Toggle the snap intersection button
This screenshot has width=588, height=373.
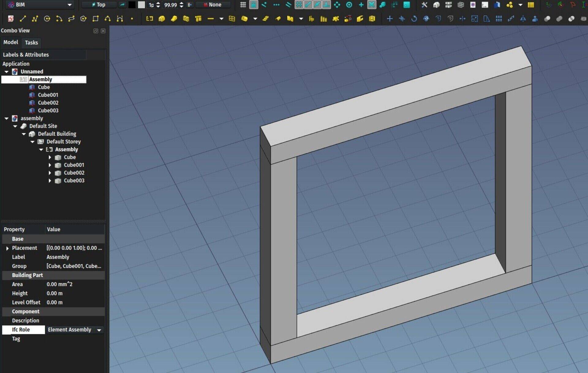tap(371, 5)
